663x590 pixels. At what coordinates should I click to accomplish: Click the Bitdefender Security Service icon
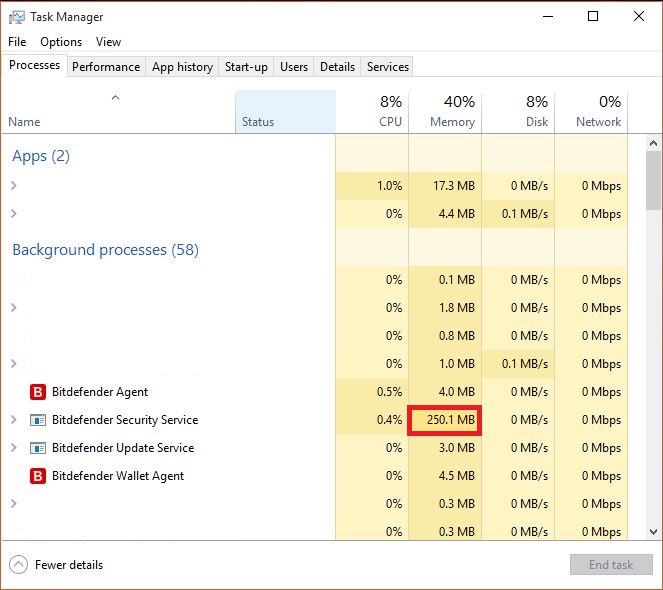coord(39,420)
